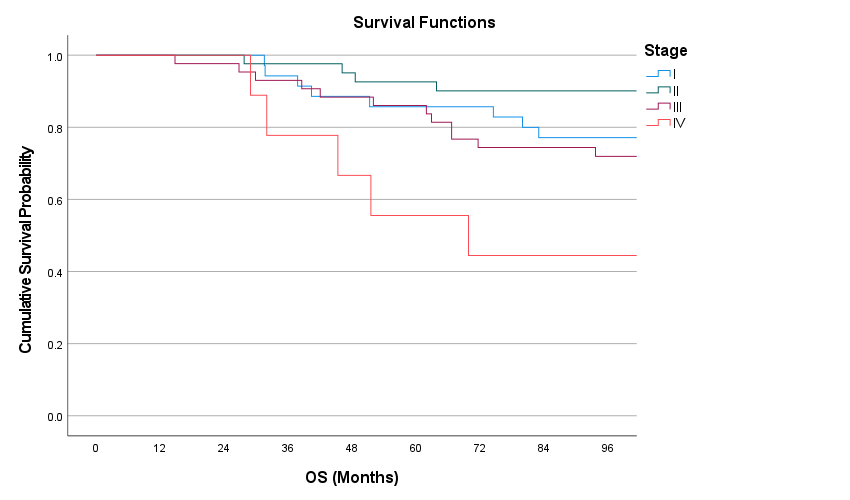Click the 96 months x-axis tick label
Viewport: 850px width, 500px height.
[608, 448]
